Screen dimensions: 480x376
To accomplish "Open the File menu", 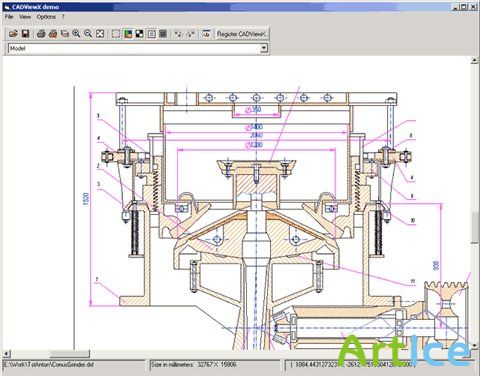I will [x=9, y=17].
